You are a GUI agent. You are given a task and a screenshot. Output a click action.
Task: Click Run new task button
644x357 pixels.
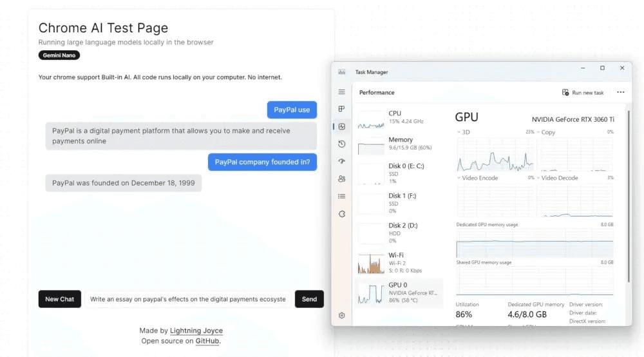[583, 92]
